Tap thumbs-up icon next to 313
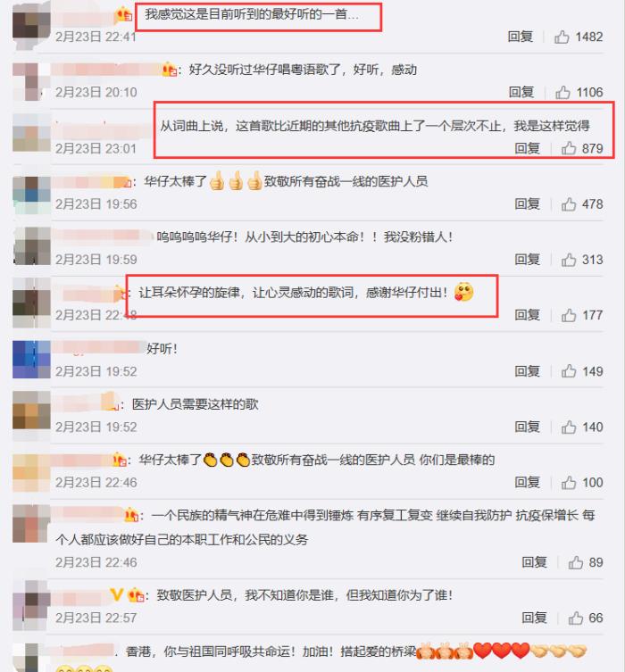 pos(569,260)
